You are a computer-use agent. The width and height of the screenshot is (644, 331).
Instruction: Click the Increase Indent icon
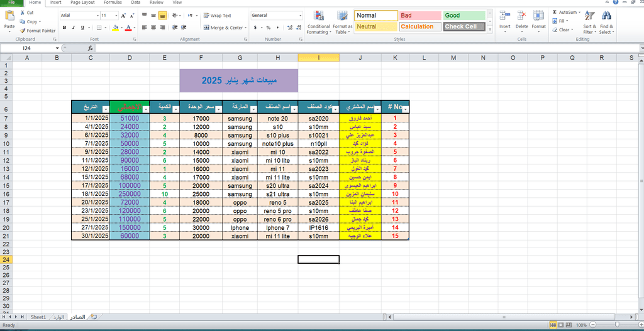click(x=184, y=28)
